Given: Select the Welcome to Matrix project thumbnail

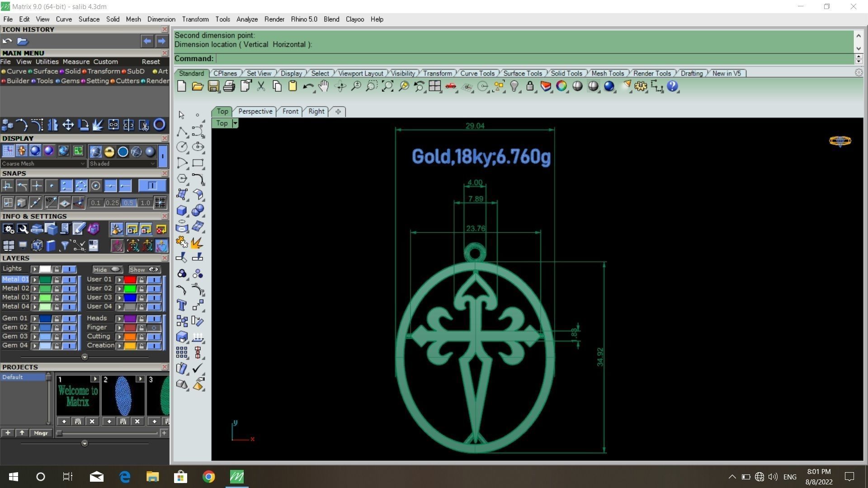Looking at the screenshot, I should click(78, 396).
